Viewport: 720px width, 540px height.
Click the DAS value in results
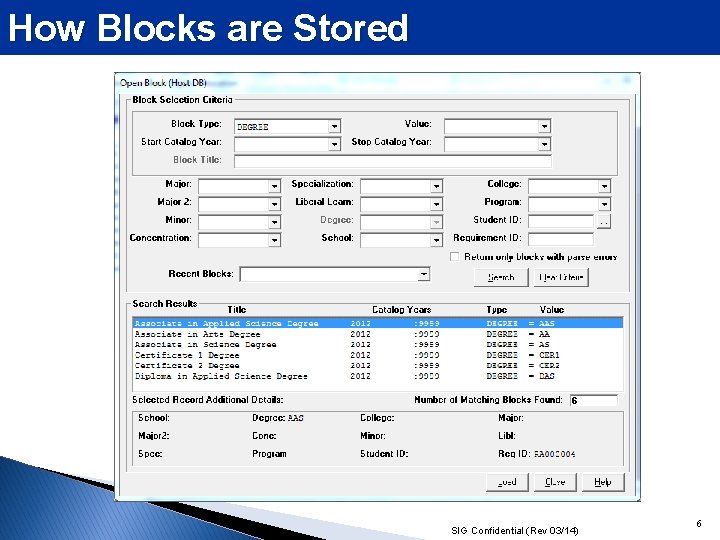546,377
